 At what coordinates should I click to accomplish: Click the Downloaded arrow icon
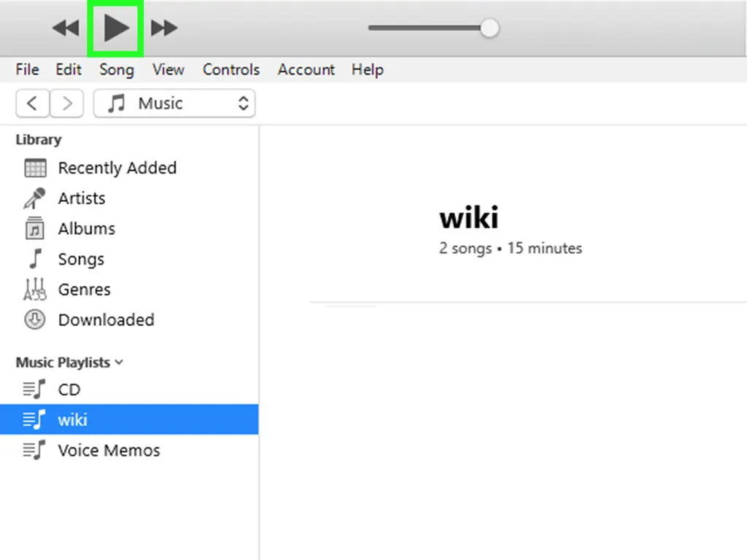click(34, 319)
